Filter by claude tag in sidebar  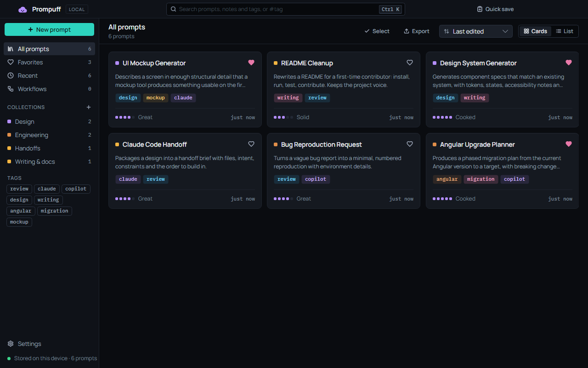coord(47,189)
